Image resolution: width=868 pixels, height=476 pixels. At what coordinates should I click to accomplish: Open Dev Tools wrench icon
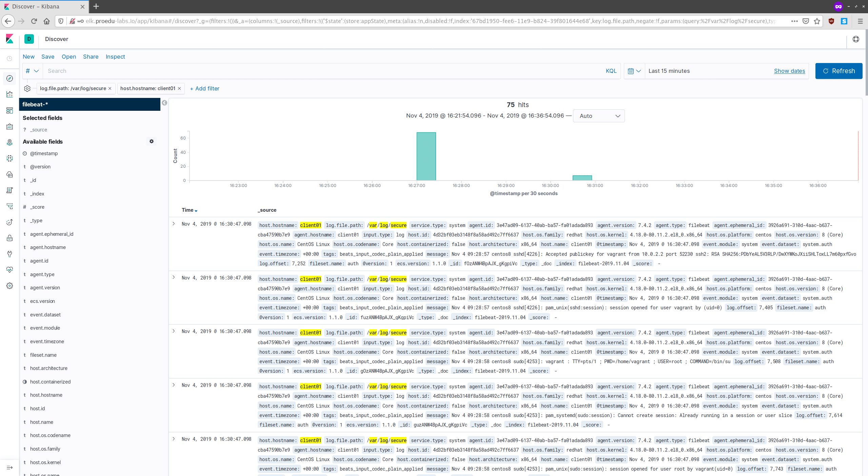coord(9,254)
